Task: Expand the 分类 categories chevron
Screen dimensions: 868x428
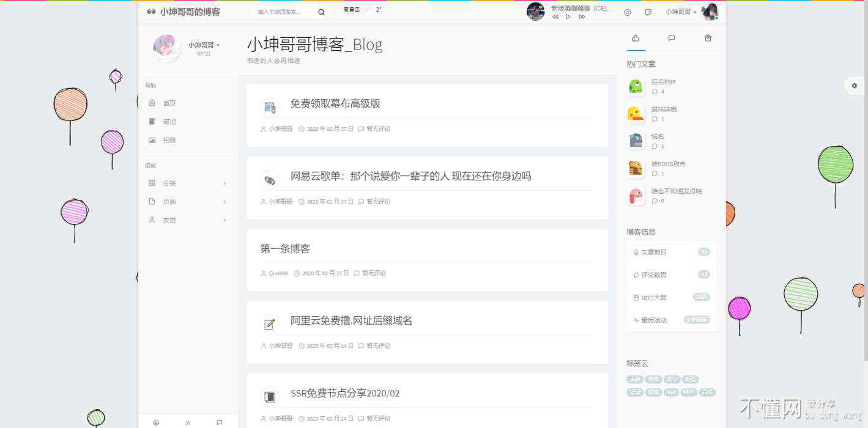Action: click(x=224, y=183)
